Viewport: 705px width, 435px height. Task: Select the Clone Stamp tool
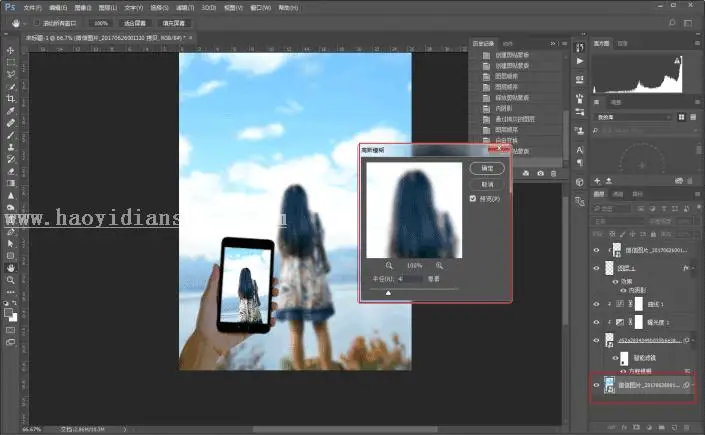point(10,147)
